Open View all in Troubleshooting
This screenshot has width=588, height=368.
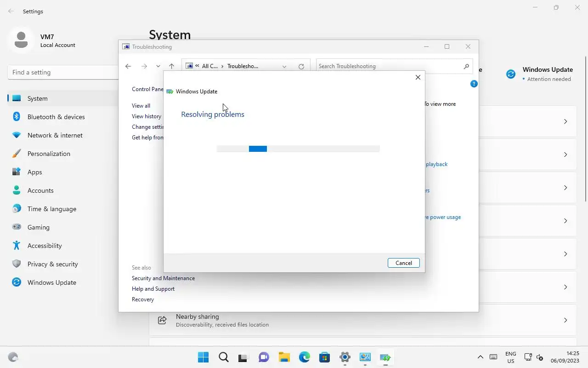pos(141,106)
